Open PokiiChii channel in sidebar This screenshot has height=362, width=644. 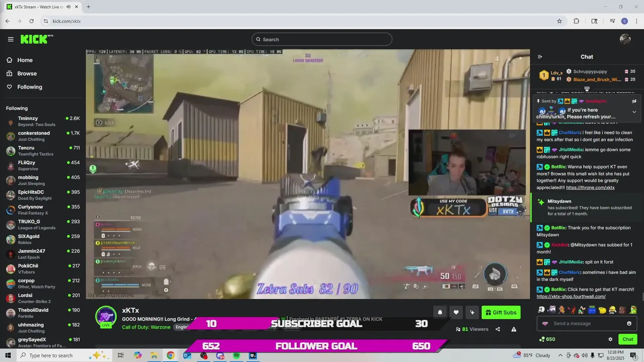(43, 269)
